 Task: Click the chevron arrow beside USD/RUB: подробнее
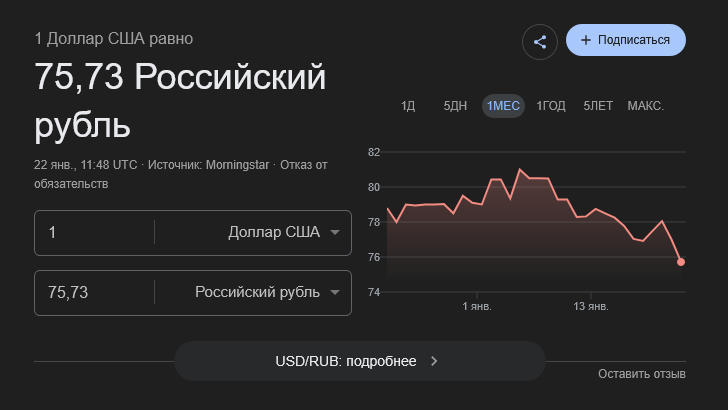point(434,361)
